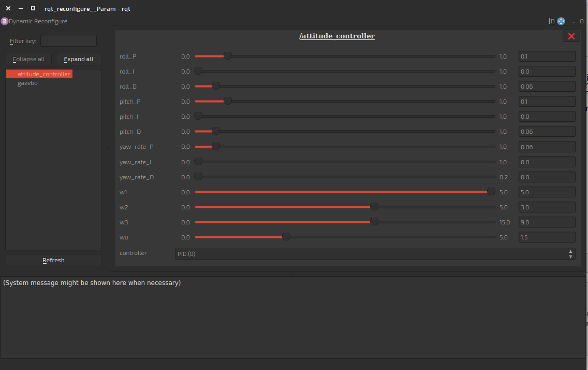Click the roll_D value text box
The height and width of the screenshot is (370, 588).
click(x=547, y=87)
